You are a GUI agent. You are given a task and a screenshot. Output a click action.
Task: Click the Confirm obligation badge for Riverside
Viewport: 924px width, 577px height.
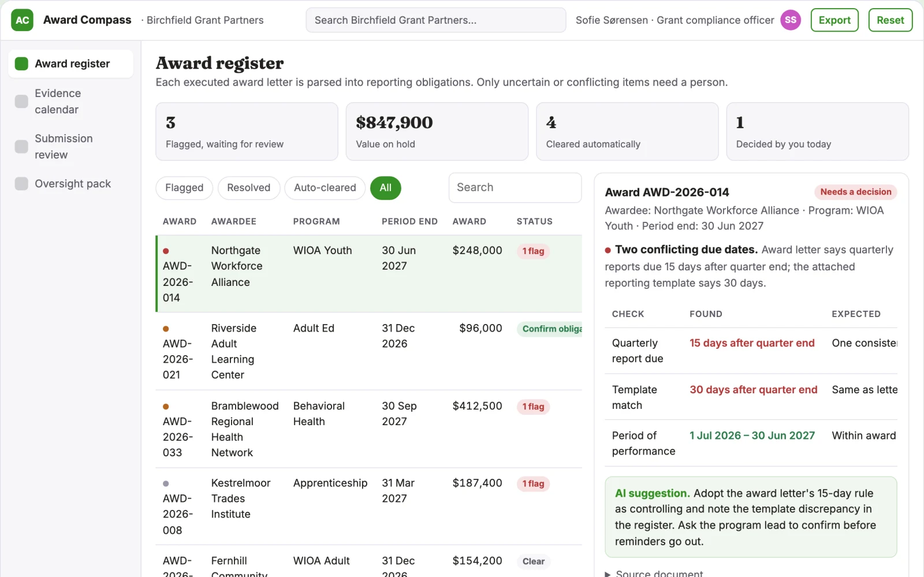coord(549,329)
